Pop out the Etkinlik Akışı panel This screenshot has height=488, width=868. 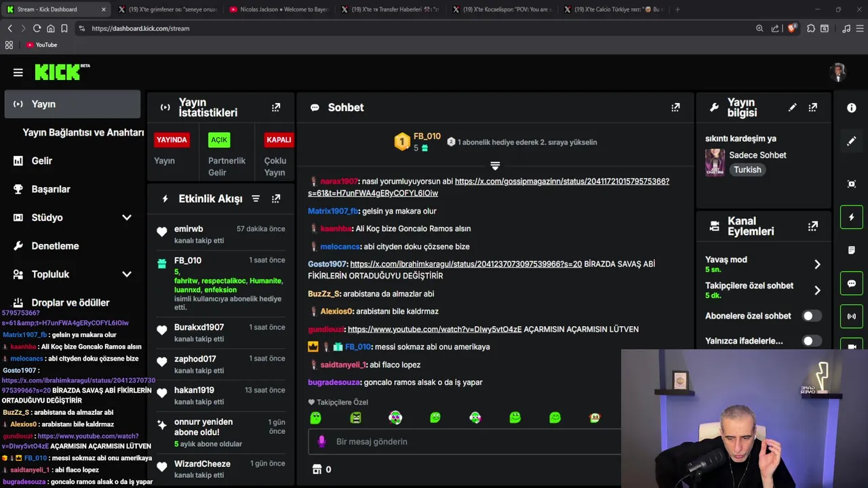[x=276, y=199]
